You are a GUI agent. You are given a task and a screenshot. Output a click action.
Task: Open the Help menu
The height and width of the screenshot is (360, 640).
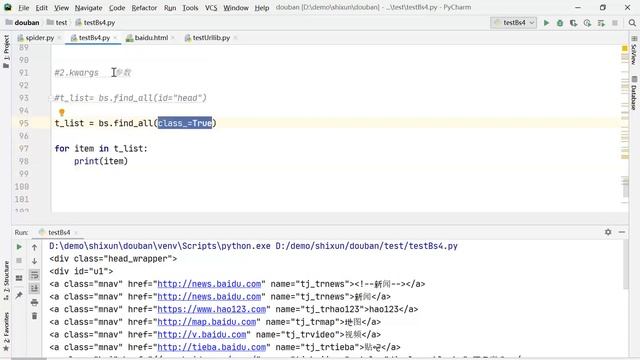click(262, 8)
